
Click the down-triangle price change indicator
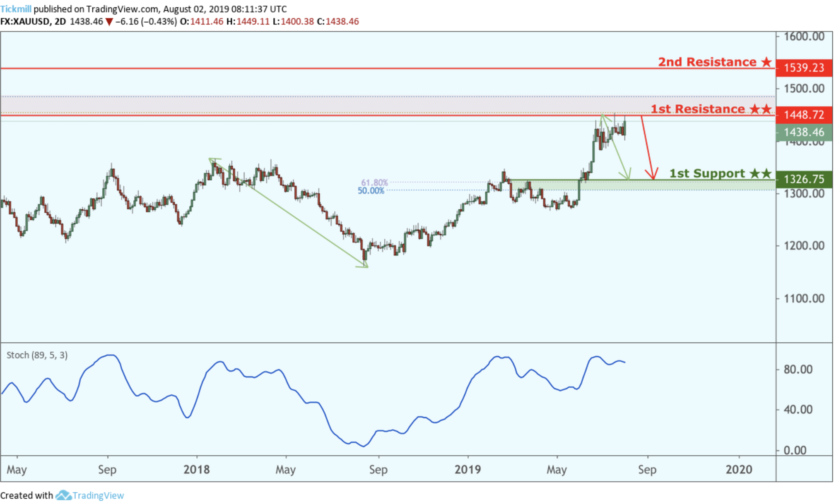point(109,22)
